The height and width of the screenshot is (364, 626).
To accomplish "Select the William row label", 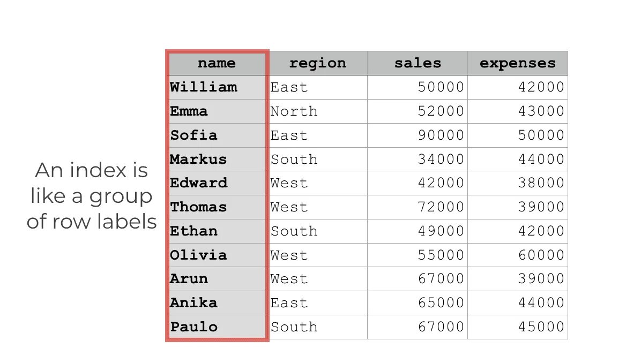I will click(204, 87).
